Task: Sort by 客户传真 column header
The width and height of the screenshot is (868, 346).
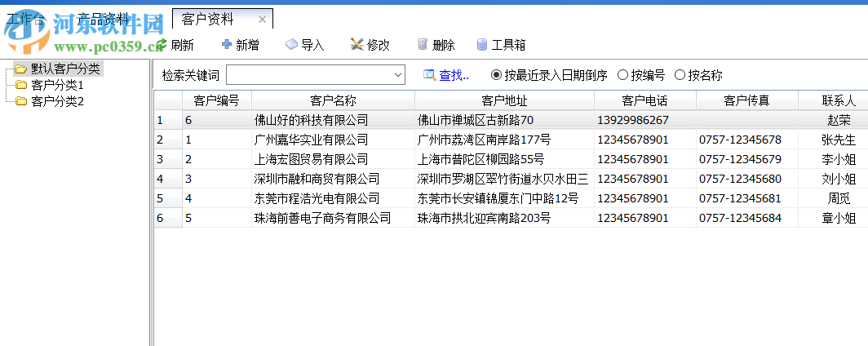Action: click(746, 100)
